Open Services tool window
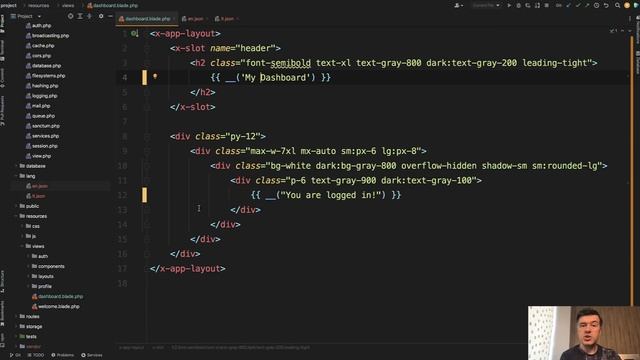 pos(92,355)
